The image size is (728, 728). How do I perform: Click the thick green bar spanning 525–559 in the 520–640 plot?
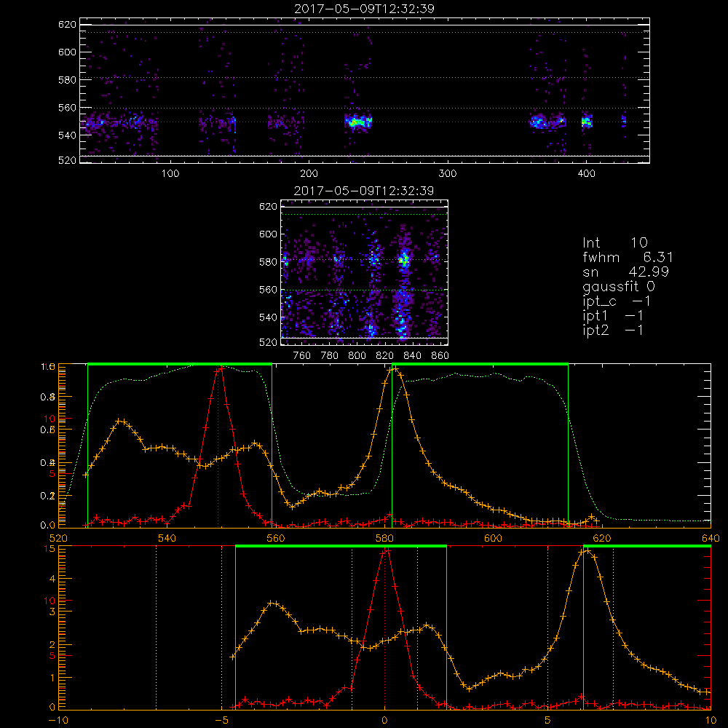click(x=180, y=364)
